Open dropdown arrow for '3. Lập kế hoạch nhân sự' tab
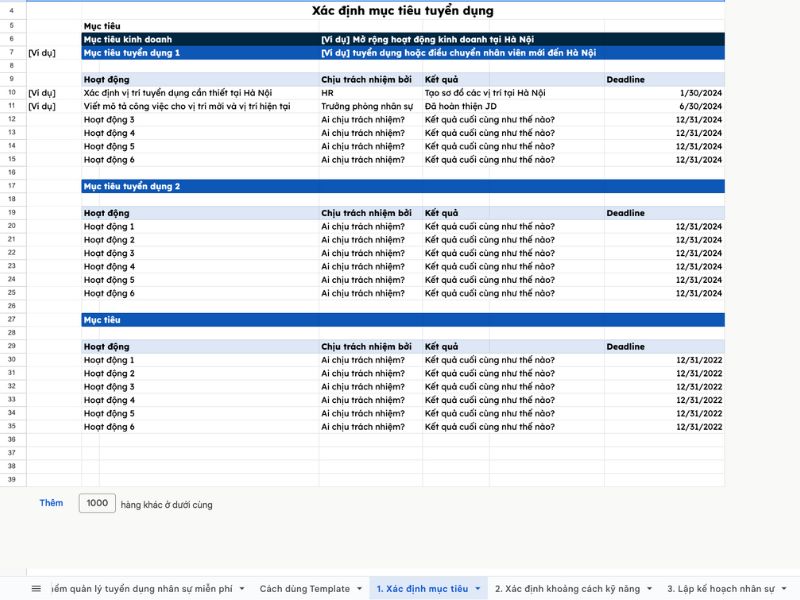 click(x=784, y=589)
